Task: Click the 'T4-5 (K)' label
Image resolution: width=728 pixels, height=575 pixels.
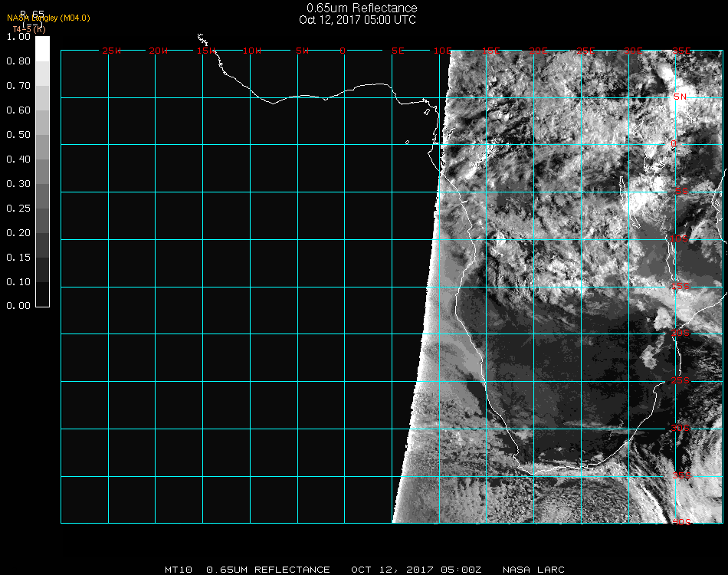Action: pyautogui.click(x=29, y=29)
